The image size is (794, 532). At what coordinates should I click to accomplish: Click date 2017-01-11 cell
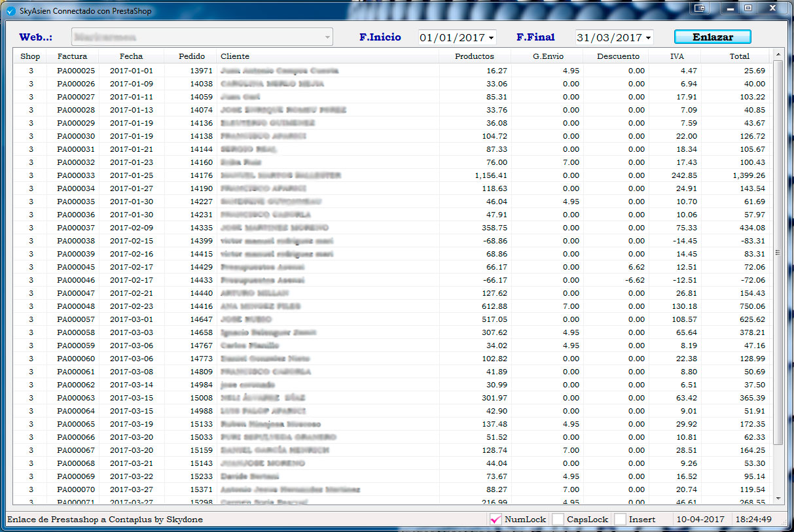point(131,97)
